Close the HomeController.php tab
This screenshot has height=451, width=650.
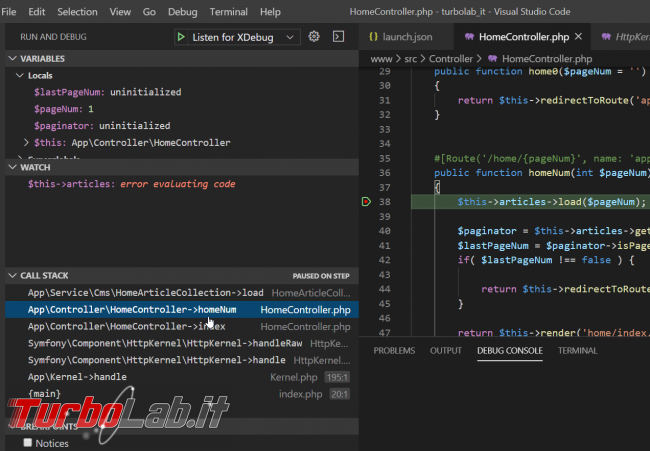[578, 36]
